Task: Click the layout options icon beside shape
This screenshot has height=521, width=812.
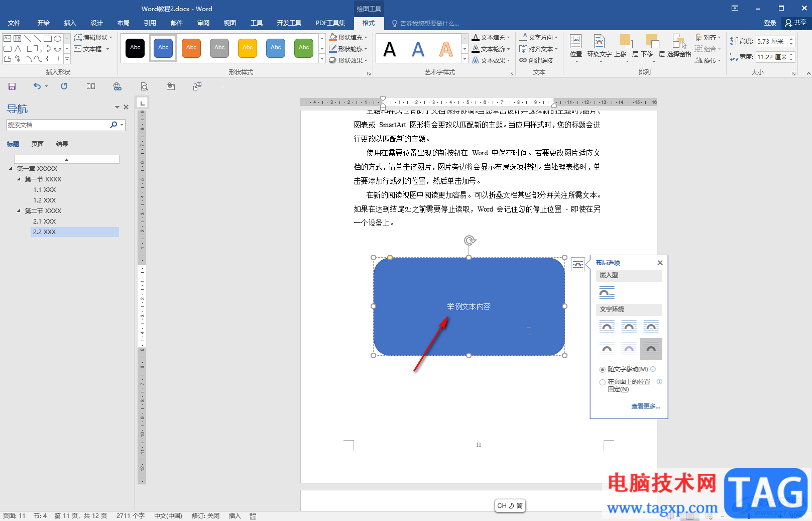Action: coord(578,264)
